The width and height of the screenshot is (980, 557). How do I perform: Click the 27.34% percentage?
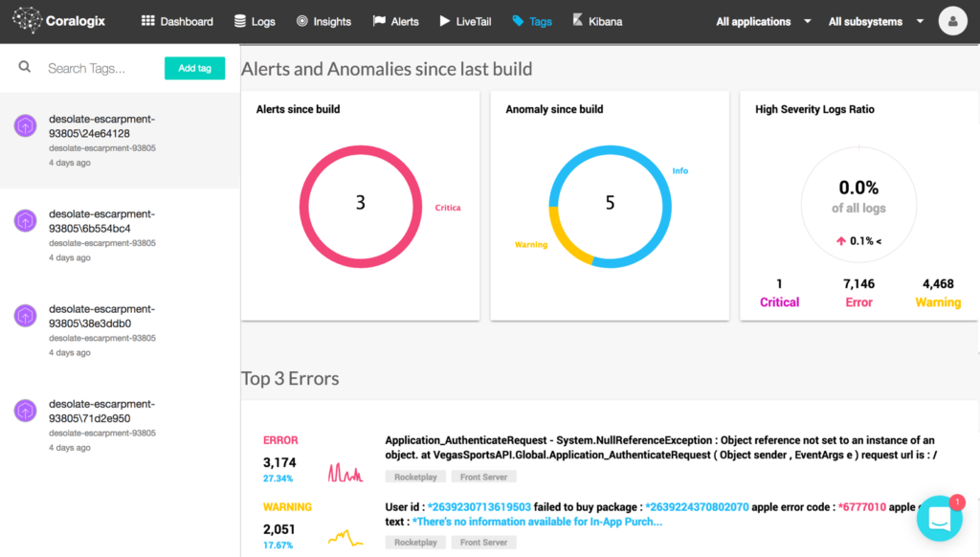278,479
